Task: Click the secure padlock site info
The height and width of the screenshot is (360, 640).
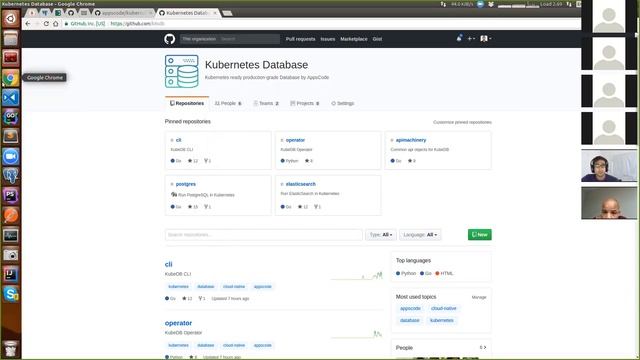Action: [x=66, y=24]
